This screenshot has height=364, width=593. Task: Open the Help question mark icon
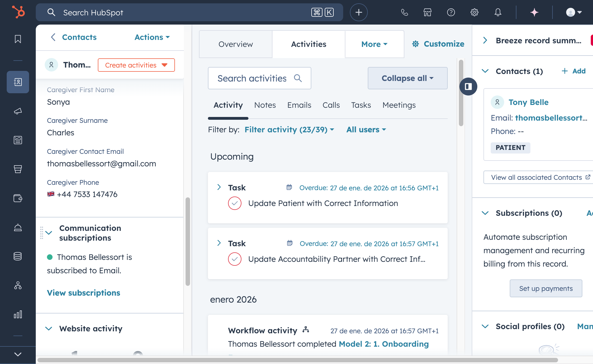coord(451,12)
